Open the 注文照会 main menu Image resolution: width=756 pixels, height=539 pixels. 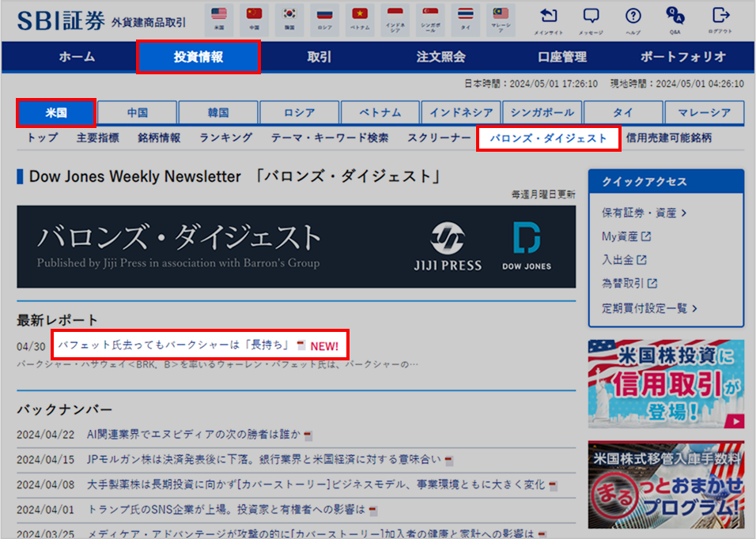(x=440, y=57)
